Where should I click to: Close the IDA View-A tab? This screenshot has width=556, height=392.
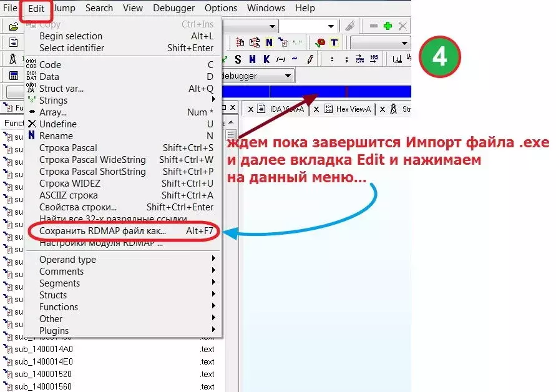click(250, 109)
